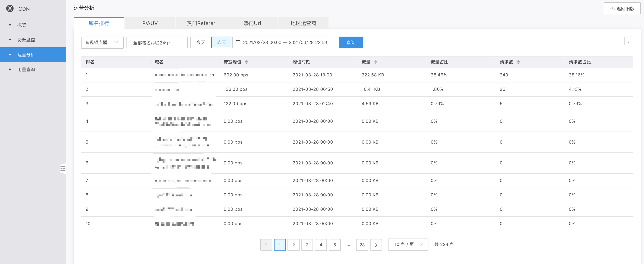Collapse the sidebar with the handle icon

(63, 169)
